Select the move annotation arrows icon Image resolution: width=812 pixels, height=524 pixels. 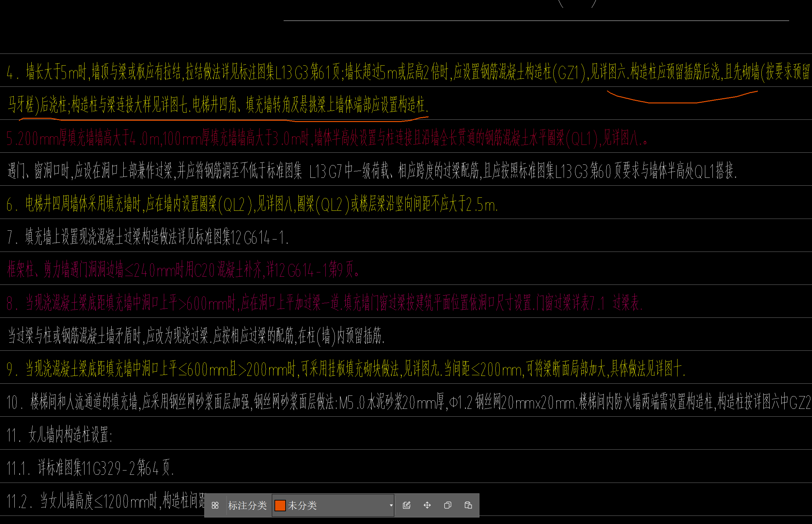(x=427, y=505)
